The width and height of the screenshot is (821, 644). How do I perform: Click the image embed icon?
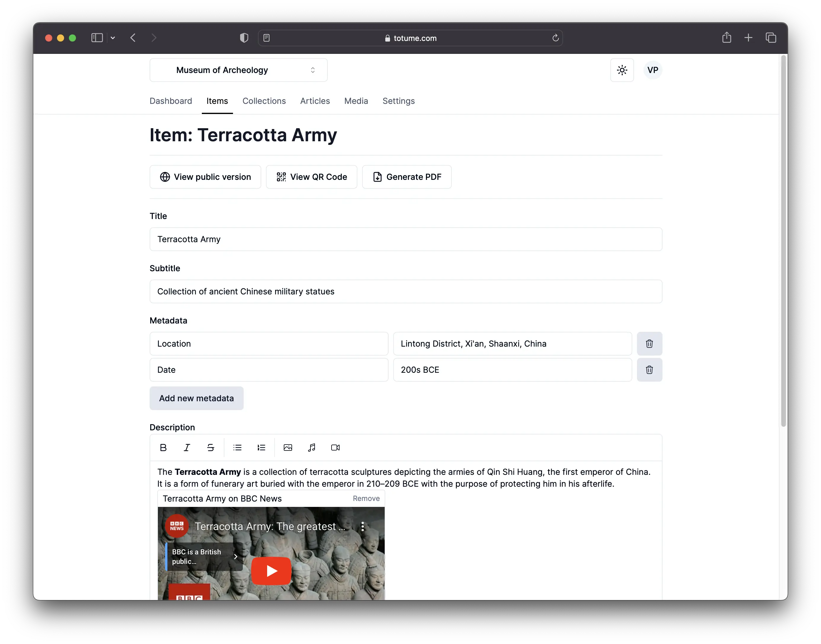[x=288, y=448]
